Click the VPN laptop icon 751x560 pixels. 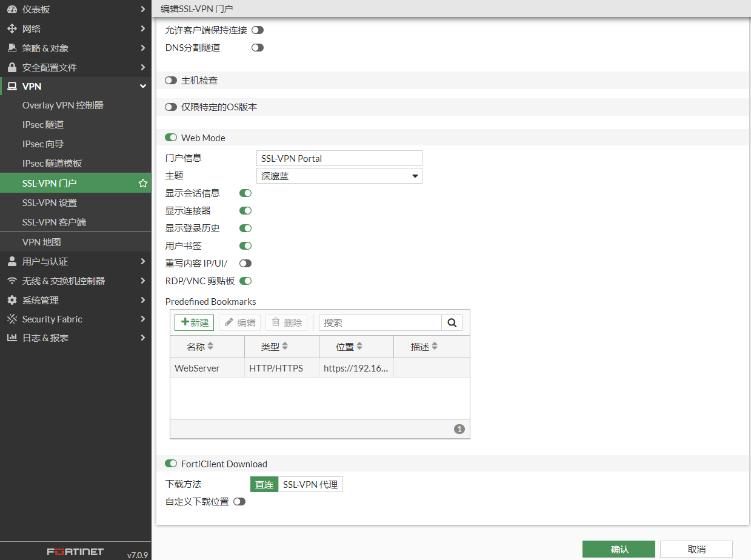[x=12, y=87]
